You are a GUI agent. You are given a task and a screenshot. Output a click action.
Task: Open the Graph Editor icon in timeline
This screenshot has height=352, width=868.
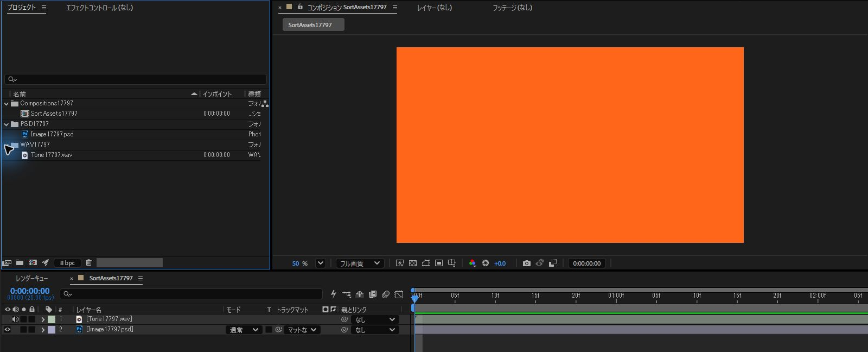point(399,294)
